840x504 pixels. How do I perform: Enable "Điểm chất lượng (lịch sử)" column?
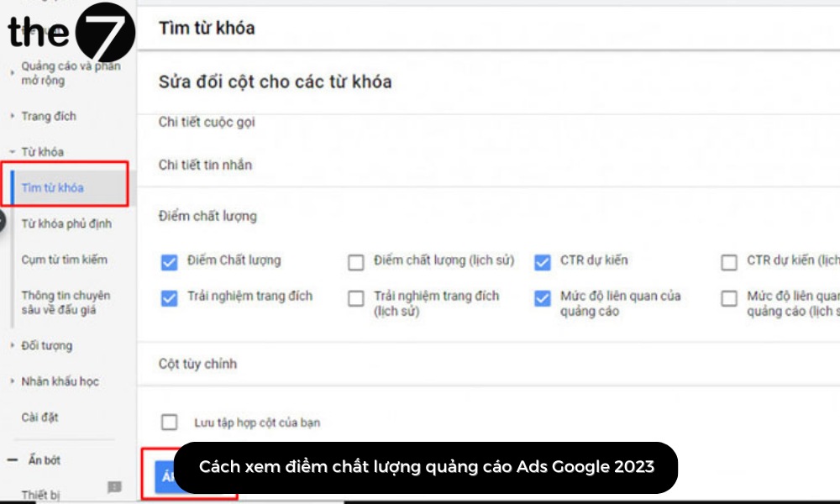coord(355,262)
